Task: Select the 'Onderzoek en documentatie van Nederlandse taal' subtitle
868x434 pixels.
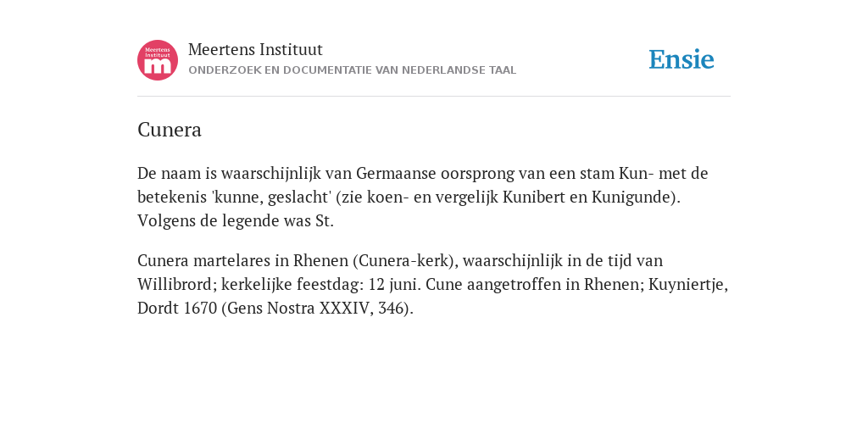Action: pos(352,70)
